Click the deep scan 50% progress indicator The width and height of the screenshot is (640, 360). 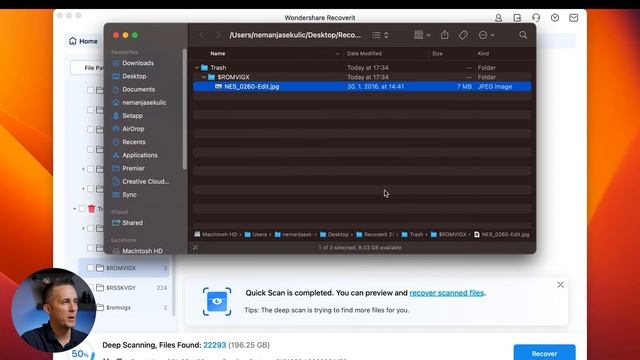click(80, 353)
